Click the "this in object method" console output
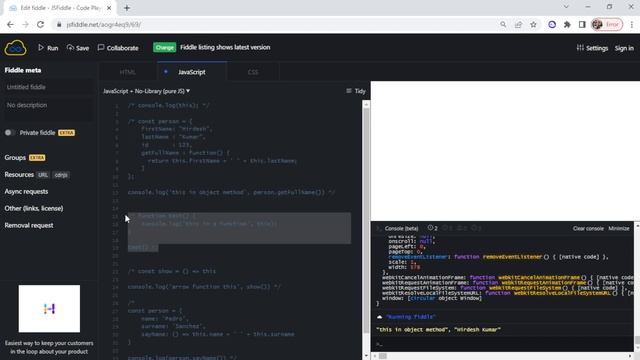The height and width of the screenshot is (360, 640). tap(438, 329)
